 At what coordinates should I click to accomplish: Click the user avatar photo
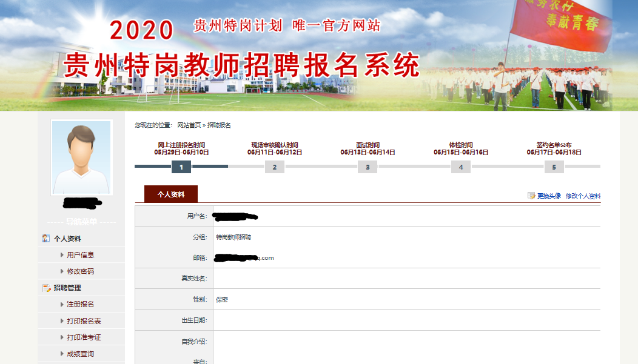[x=81, y=157]
